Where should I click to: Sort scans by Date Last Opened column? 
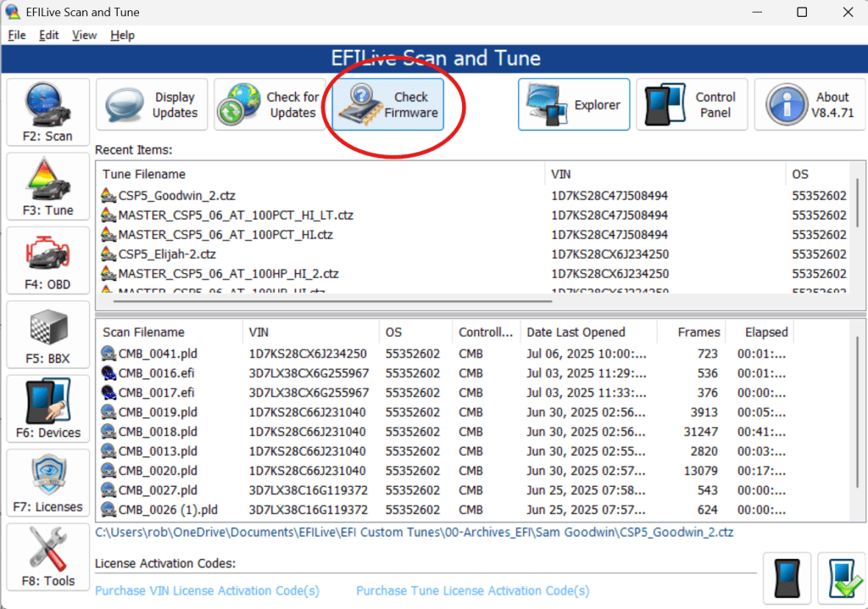click(576, 332)
